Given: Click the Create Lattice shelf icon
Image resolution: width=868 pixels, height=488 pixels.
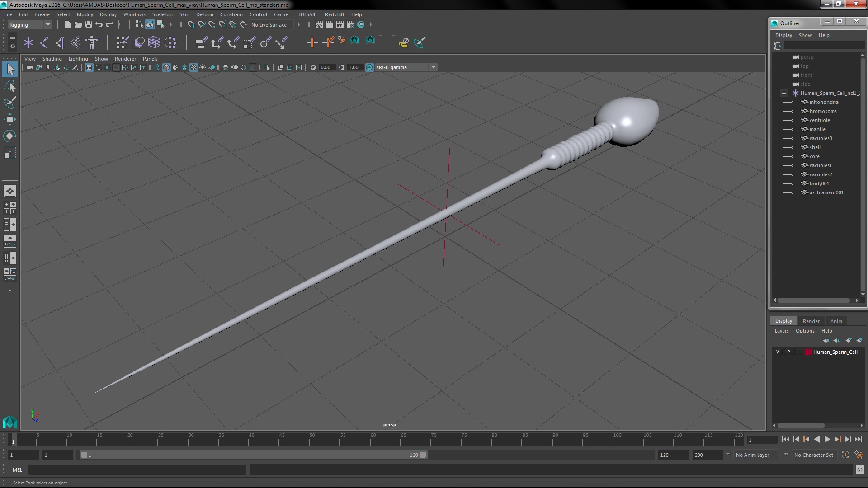Looking at the screenshot, I should (x=154, y=42).
